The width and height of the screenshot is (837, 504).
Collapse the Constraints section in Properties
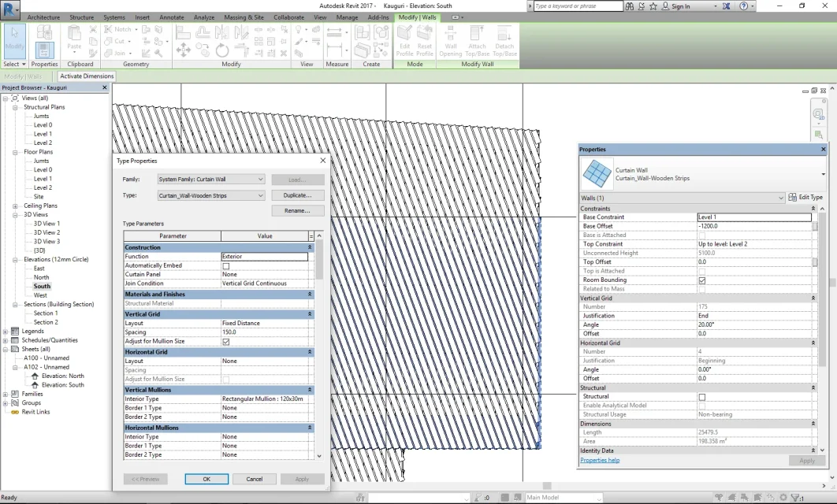[x=813, y=209]
